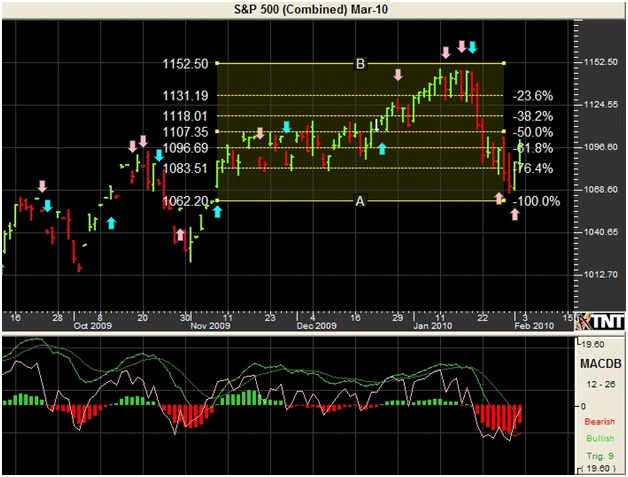Click the -23.6% retracement label
This screenshot has width=628, height=477.
pyautogui.click(x=533, y=96)
